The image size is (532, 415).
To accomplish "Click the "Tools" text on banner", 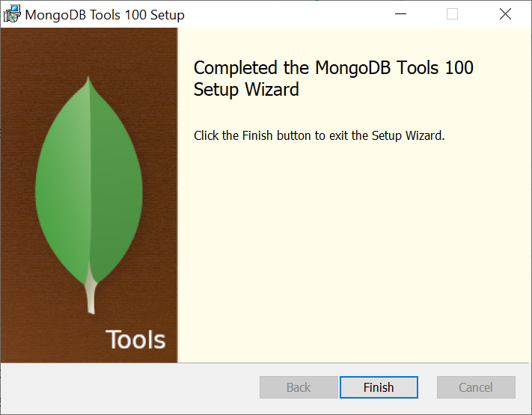I will tap(135, 339).
